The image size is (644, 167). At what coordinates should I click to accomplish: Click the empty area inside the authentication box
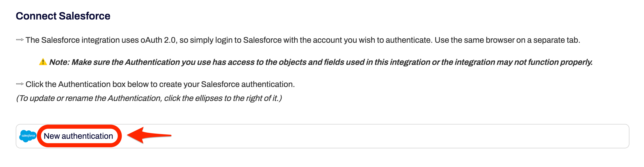(x=378, y=136)
